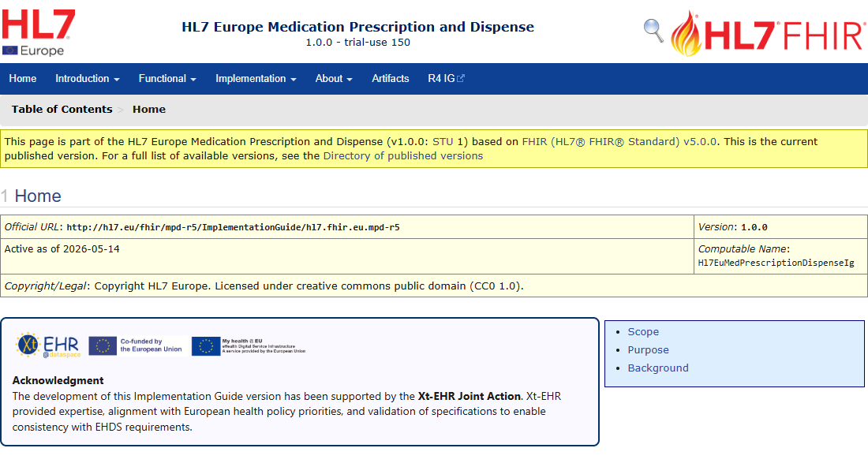868x463 pixels.
Task: Open the Artifacts menu item
Action: (391, 79)
